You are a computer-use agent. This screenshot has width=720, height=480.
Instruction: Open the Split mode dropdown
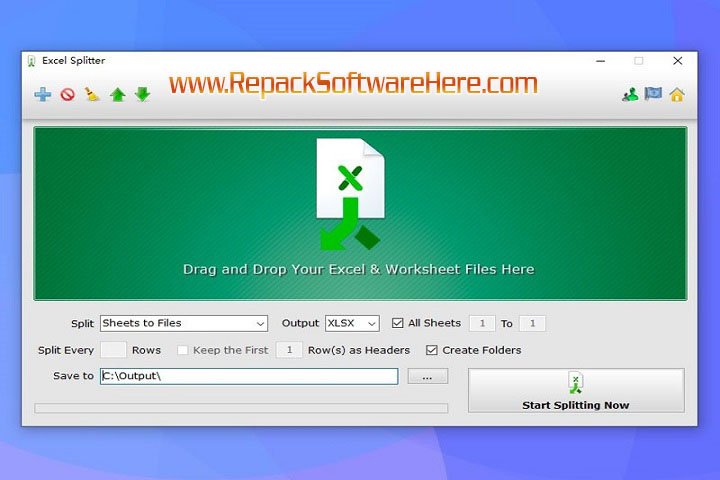tap(184, 323)
